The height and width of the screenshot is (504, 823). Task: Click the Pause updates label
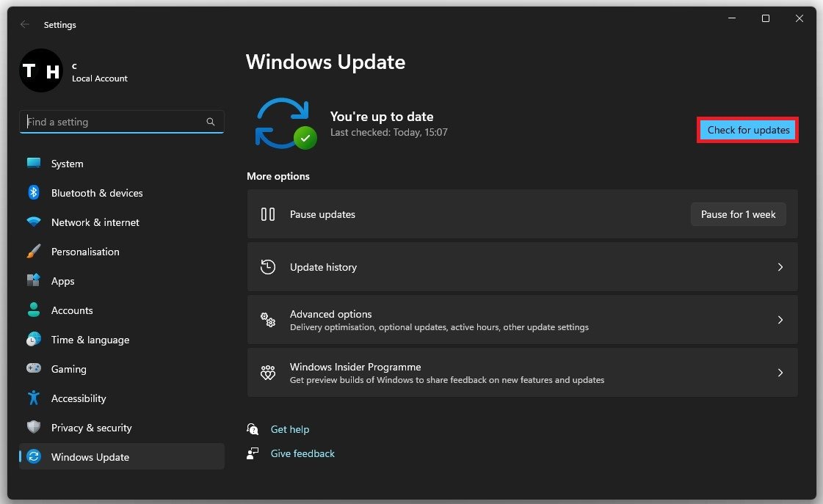click(322, 214)
